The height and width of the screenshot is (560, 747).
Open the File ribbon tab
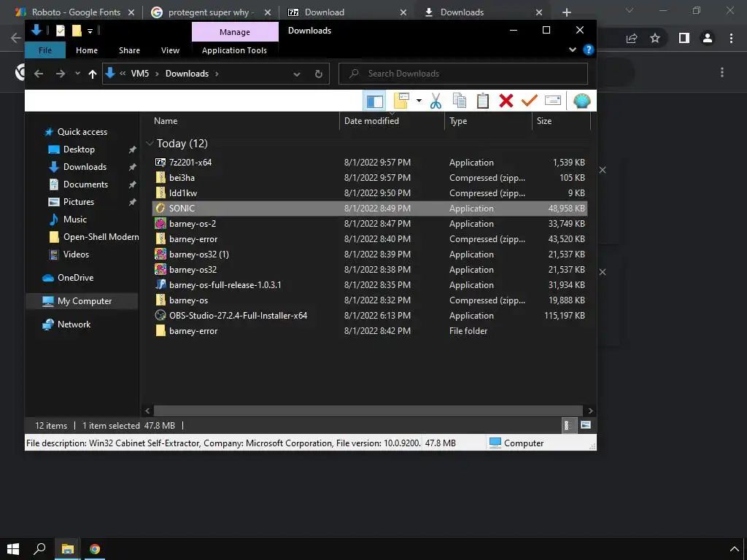(x=45, y=50)
